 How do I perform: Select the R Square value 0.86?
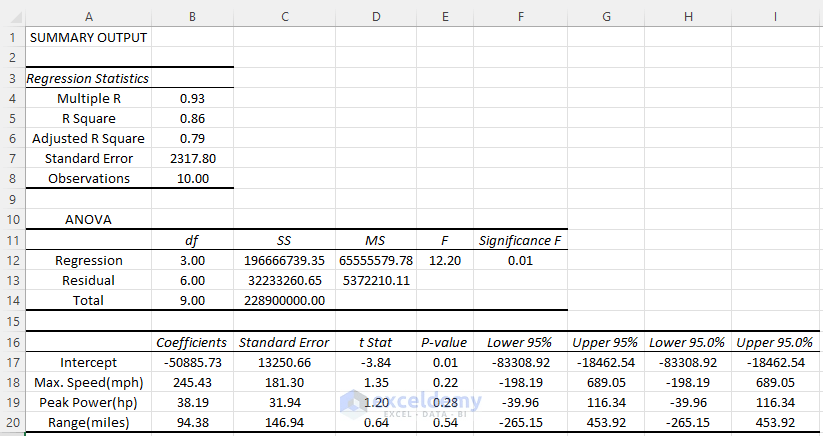tap(193, 119)
